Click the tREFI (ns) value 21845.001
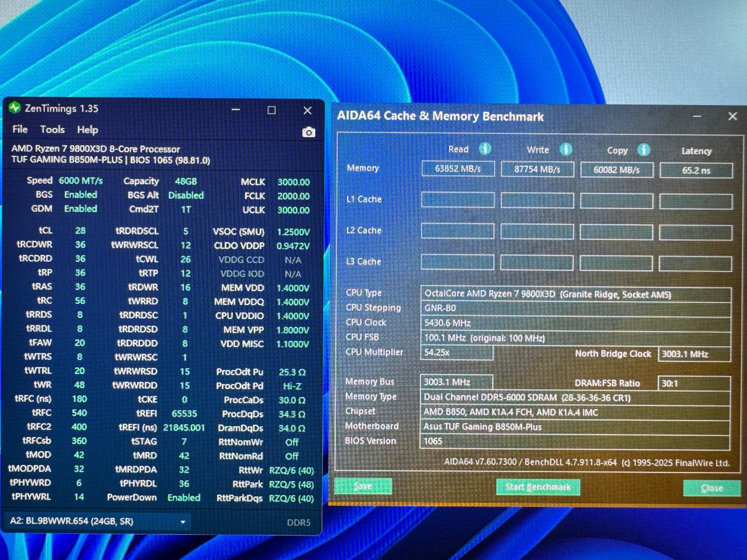The width and height of the screenshot is (747, 560). [184, 428]
